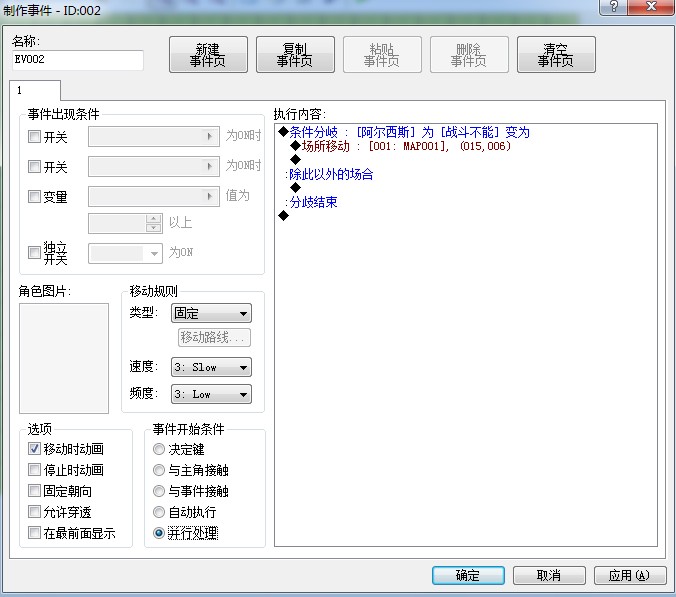Select the 决定键 trigger radio button
Screen dimensions: 676x597
tap(159, 449)
